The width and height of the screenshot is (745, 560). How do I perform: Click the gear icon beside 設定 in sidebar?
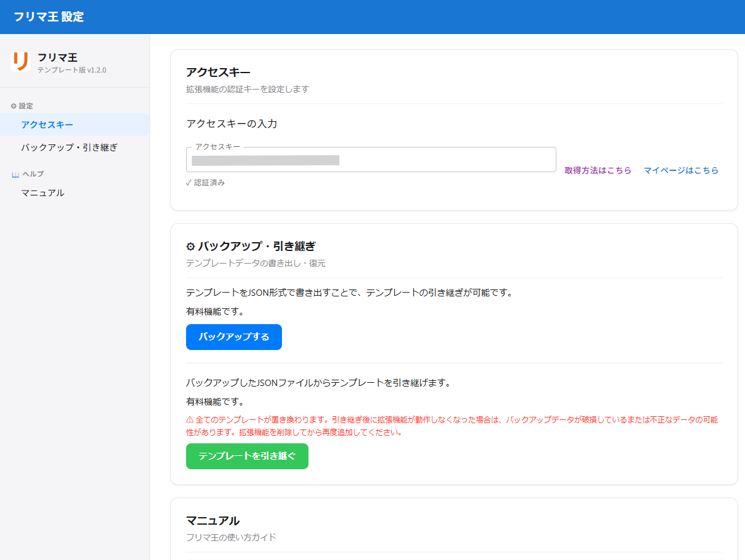pos(14,106)
